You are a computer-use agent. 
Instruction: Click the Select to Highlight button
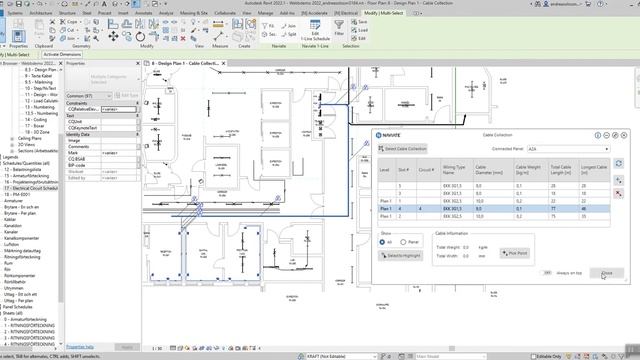[400, 256]
